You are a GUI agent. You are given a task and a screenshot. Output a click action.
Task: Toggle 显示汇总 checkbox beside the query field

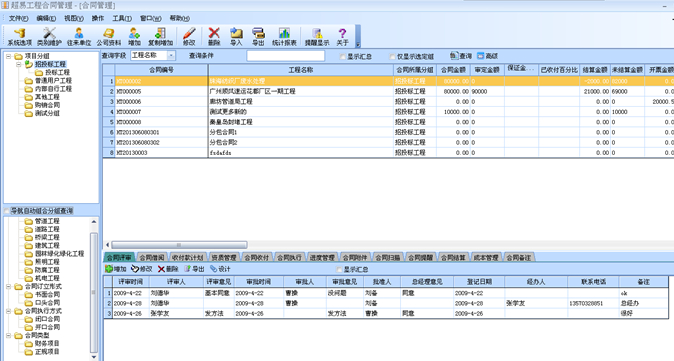pos(343,56)
